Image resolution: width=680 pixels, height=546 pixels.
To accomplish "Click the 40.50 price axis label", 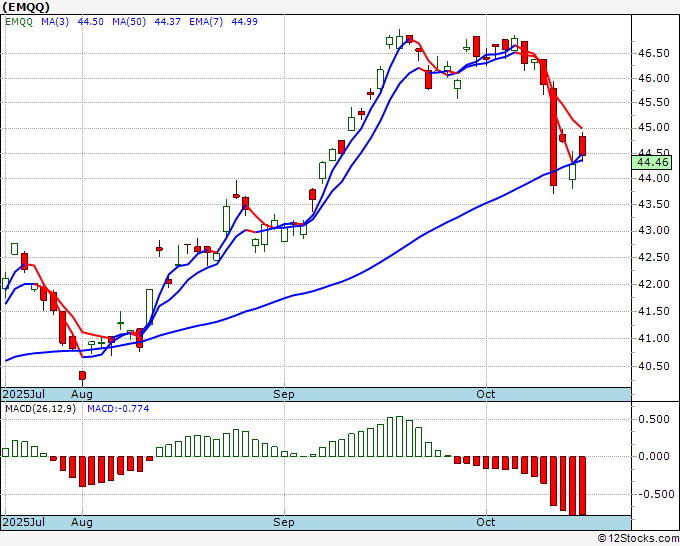I will 654,366.
